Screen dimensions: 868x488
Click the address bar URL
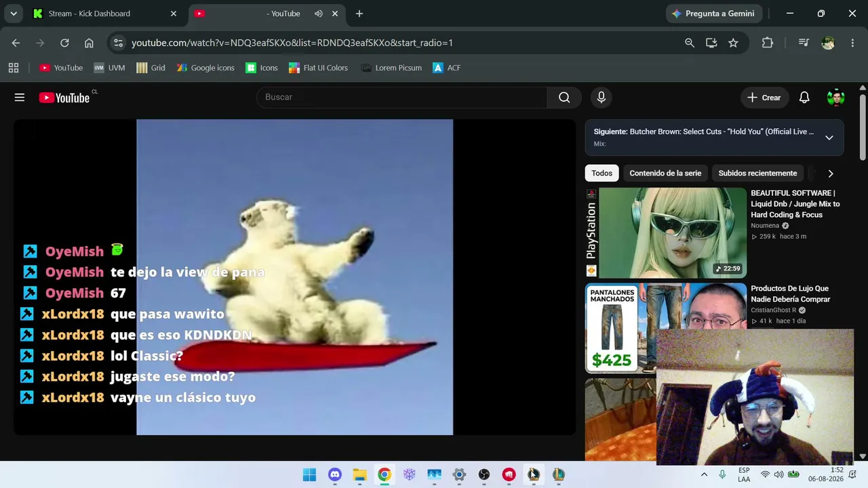coord(292,43)
